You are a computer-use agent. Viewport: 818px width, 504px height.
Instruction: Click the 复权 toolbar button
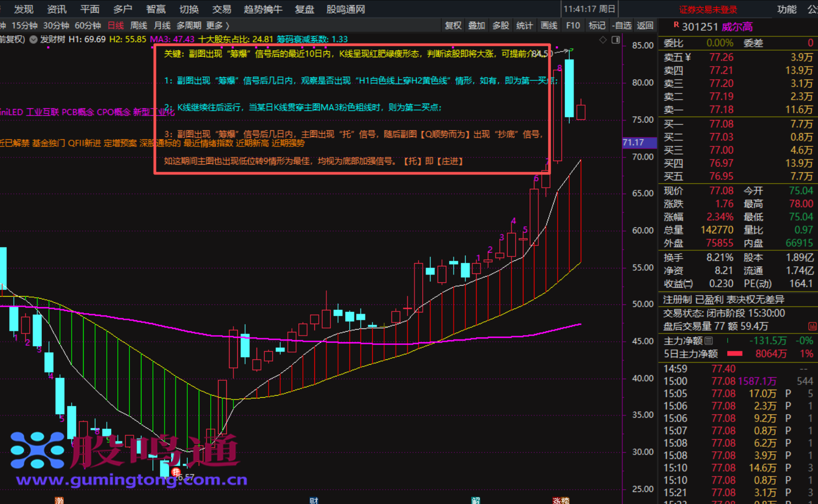click(453, 25)
